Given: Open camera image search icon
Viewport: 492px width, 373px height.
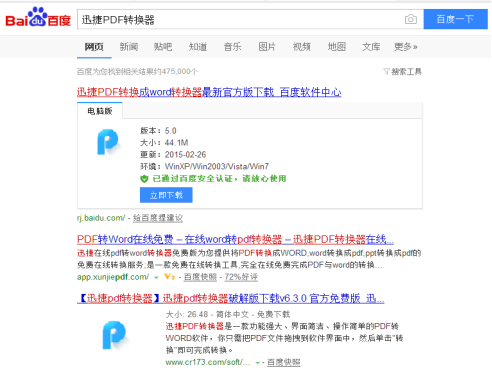Looking at the screenshot, I should (411, 19).
